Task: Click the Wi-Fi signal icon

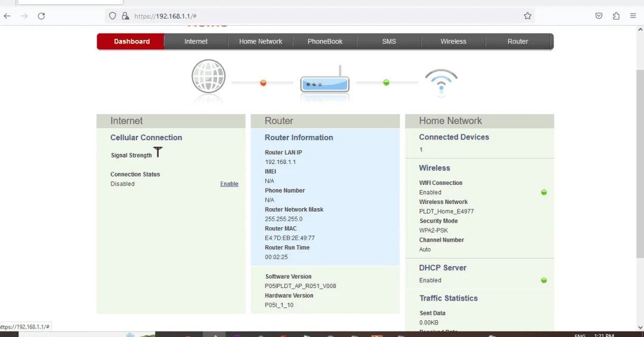Action: coord(441,81)
